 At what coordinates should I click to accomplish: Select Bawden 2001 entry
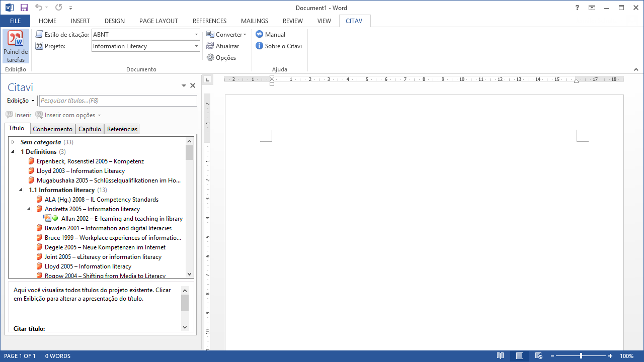pyautogui.click(x=108, y=228)
